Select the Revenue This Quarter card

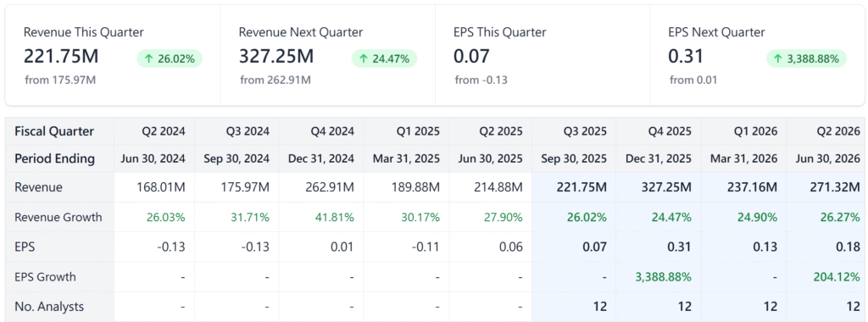click(x=113, y=55)
